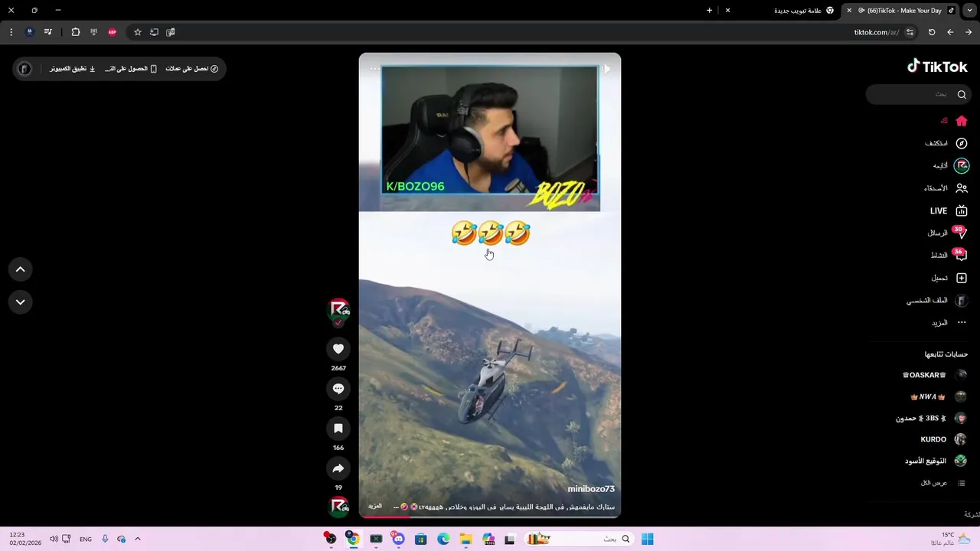The height and width of the screenshot is (551, 980).
Task: Open Following (أتابعه) in the sidebar
Action: pyautogui.click(x=951, y=165)
